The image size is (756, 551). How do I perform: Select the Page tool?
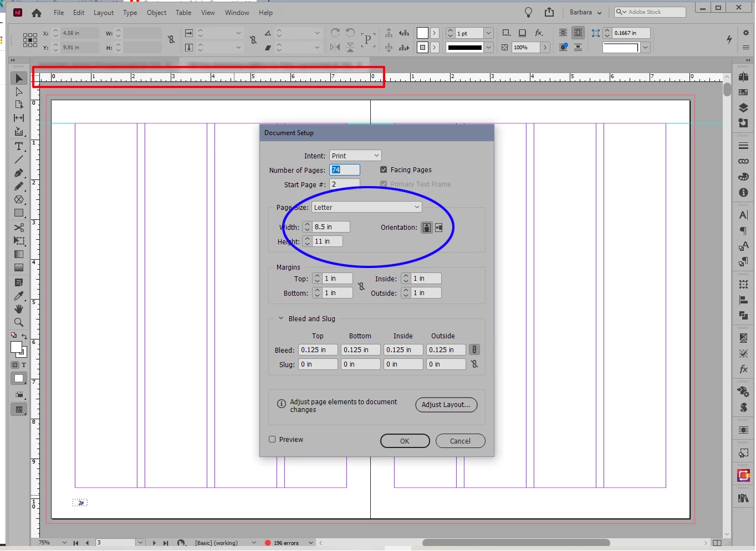[x=19, y=105]
